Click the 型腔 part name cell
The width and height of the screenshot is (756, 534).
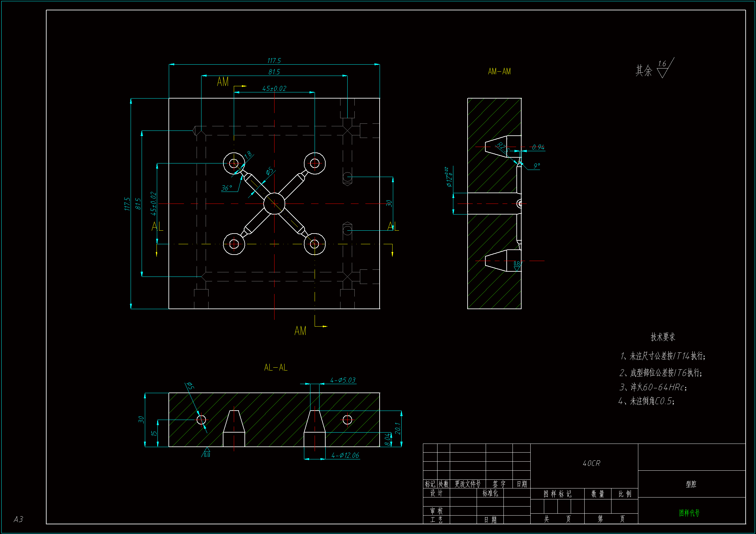click(x=691, y=484)
